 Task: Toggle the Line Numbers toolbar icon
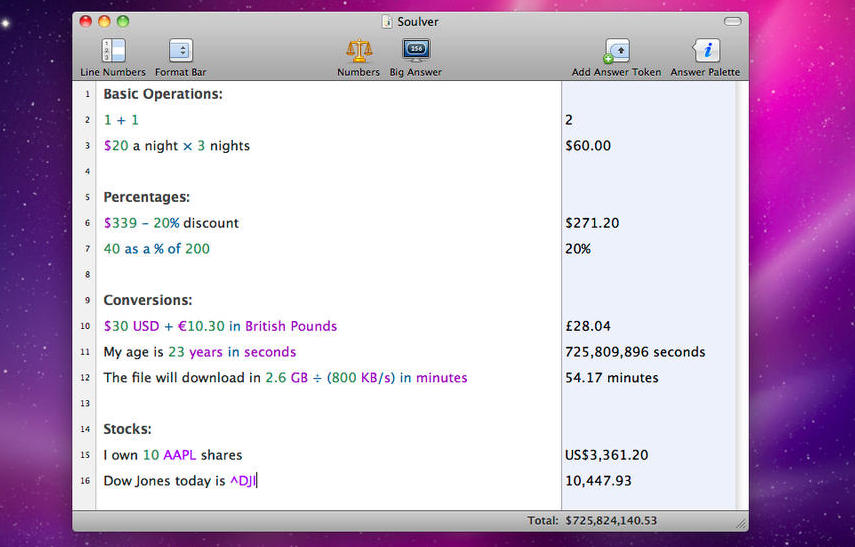113,51
